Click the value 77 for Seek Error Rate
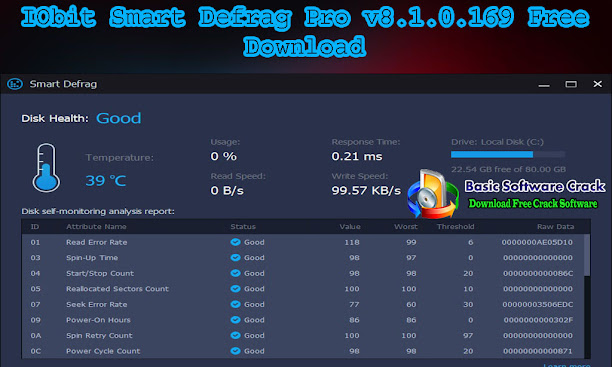Viewport: 612px width, 367px height. [x=354, y=304]
